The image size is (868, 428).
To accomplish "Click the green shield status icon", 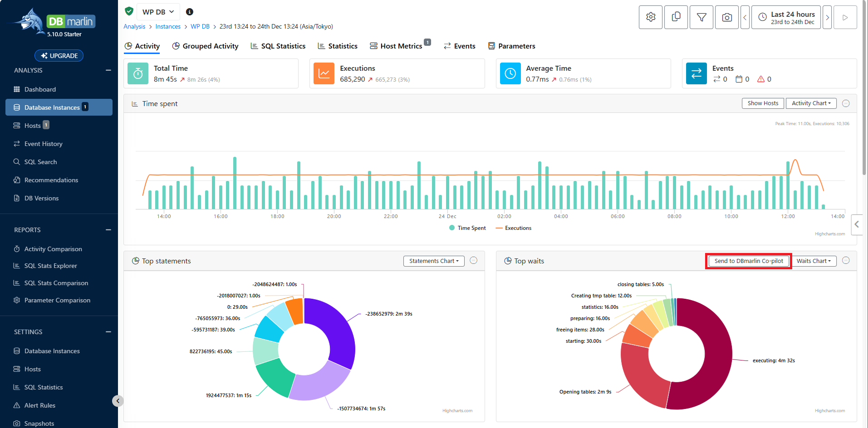I will pyautogui.click(x=129, y=11).
